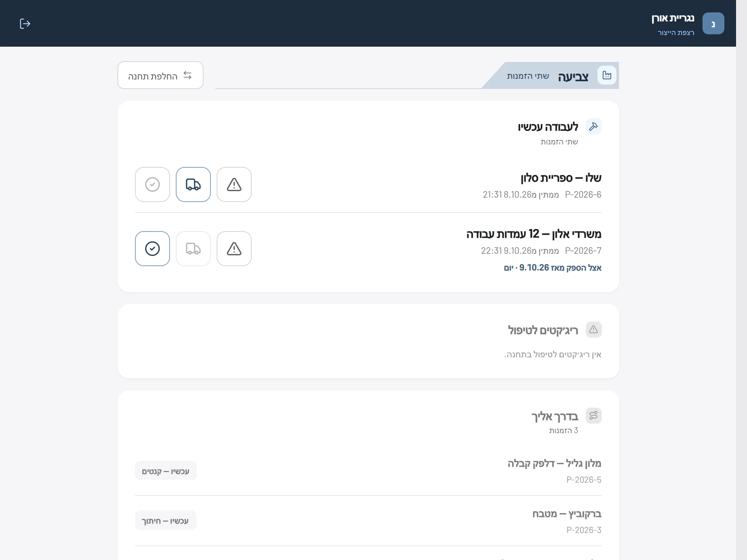
Task: Click the נ avatar badge in the header
Action: pos(713,23)
